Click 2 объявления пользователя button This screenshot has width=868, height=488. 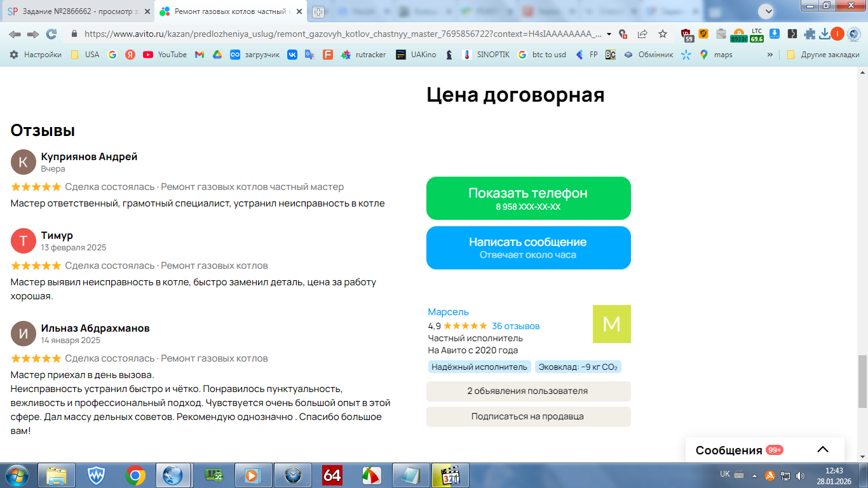tap(529, 391)
